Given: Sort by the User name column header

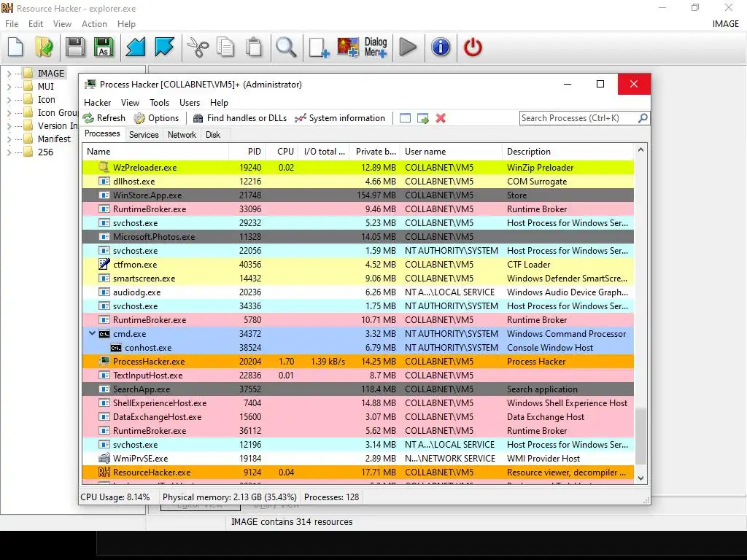Looking at the screenshot, I should click(x=451, y=152).
